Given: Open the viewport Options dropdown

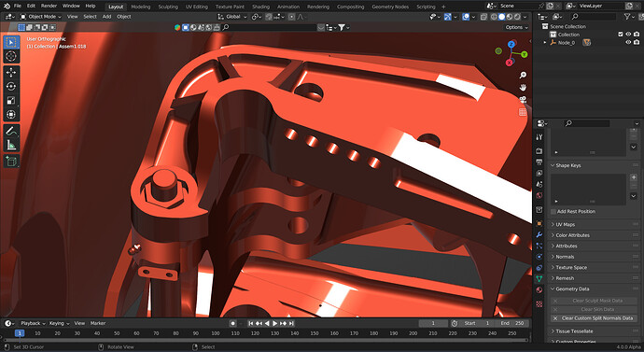Looking at the screenshot, I should pos(516,27).
